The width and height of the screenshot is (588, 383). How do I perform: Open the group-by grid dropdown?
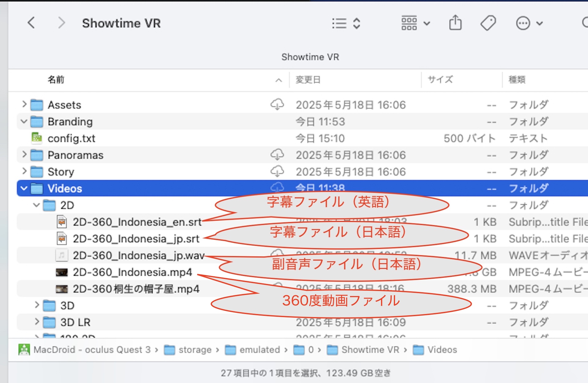point(416,23)
